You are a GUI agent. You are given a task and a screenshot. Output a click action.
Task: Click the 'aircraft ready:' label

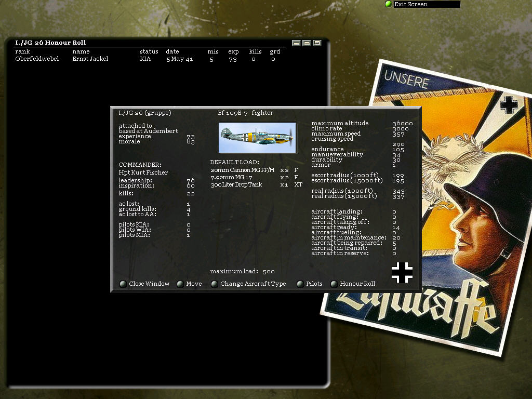[334, 227]
